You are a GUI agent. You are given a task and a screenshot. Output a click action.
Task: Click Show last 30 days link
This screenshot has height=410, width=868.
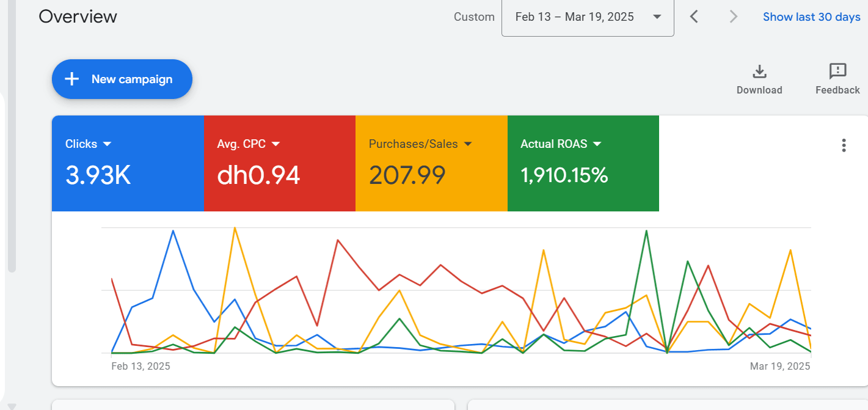pyautogui.click(x=811, y=16)
